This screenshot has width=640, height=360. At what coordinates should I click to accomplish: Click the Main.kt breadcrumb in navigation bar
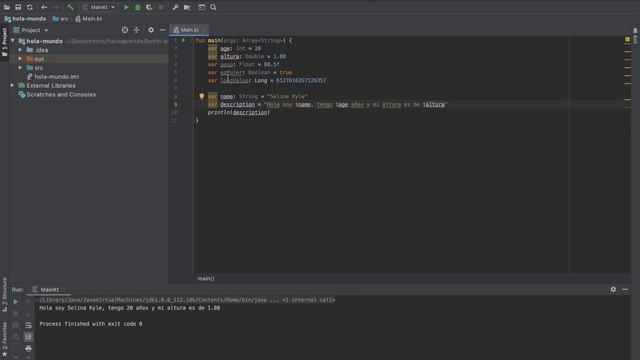coord(89,19)
